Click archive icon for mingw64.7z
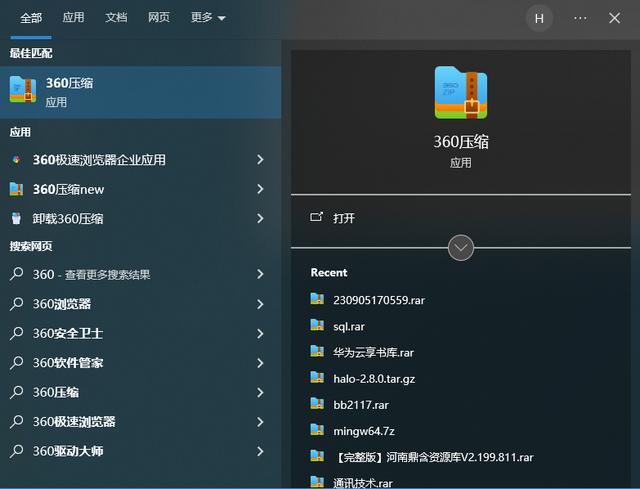 [x=317, y=429]
